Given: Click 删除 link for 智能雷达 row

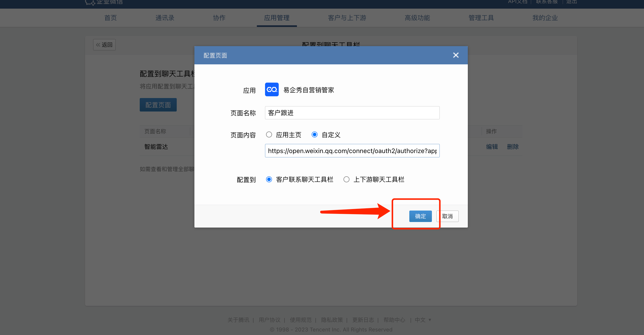Looking at the screenshot, I should pos(513,147).
